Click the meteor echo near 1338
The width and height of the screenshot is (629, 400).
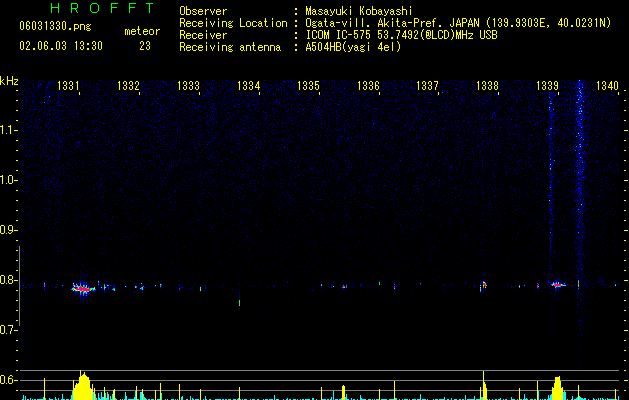point(483,286)
